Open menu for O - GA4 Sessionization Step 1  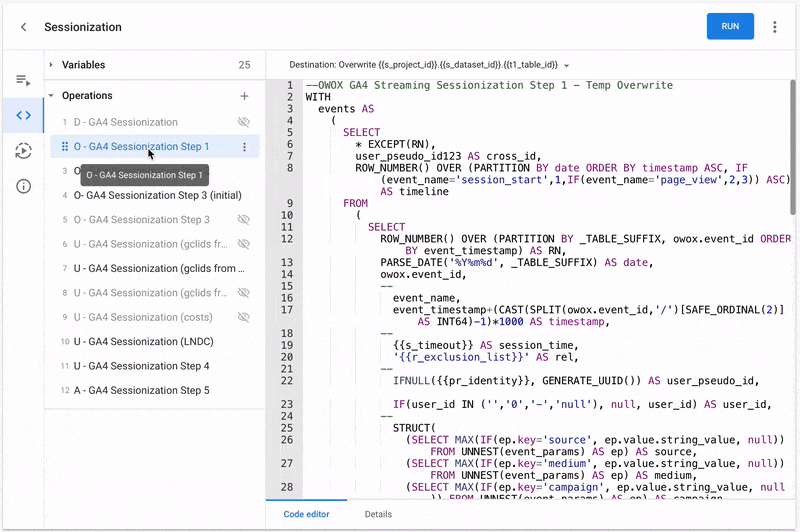coord(244,147)
